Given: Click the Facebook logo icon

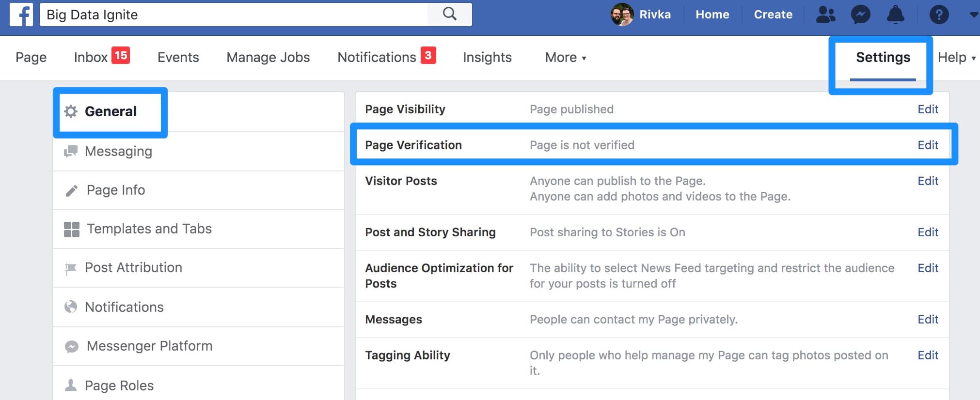Looking at the screenshot, I should tap(21, 15).
